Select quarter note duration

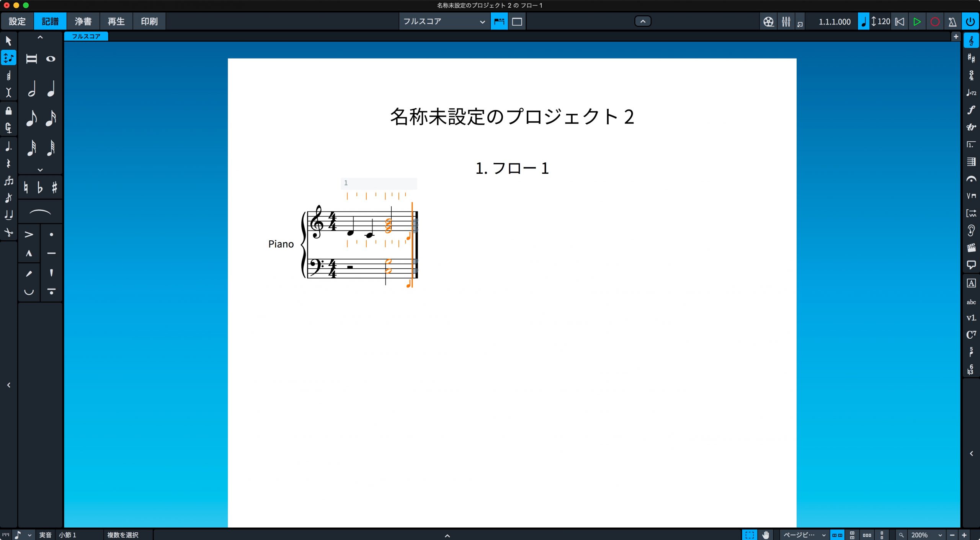[x=51, y=89]
